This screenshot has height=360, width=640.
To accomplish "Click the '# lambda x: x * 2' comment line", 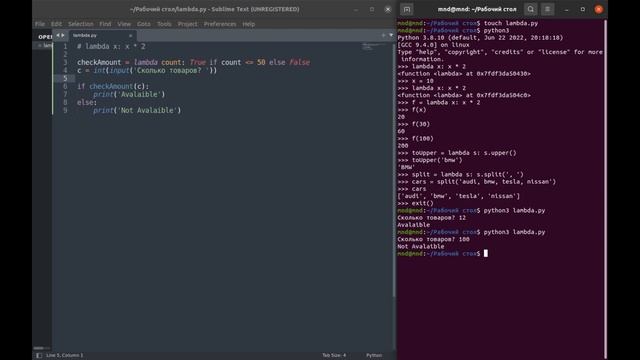I will coord(111,47).
